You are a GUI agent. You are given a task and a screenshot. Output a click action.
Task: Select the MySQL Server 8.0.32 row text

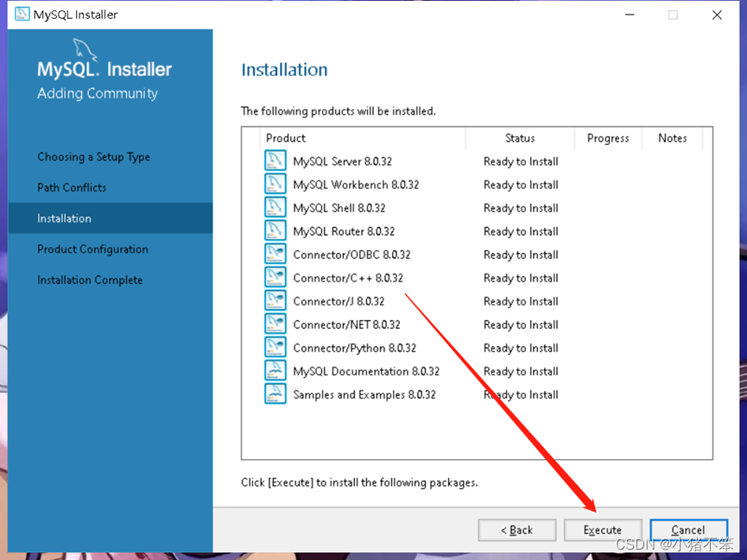pos(343,161)
